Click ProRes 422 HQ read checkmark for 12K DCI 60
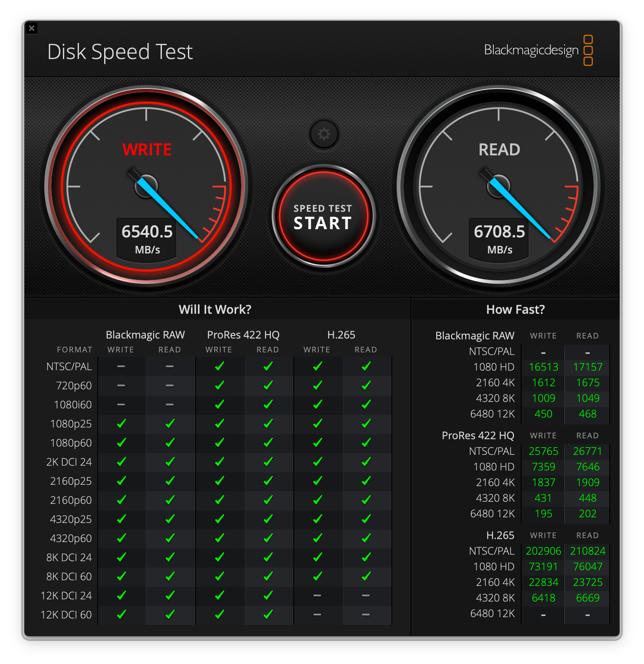Viewport: 644px width, 664px height. click(x=268, y=615)
